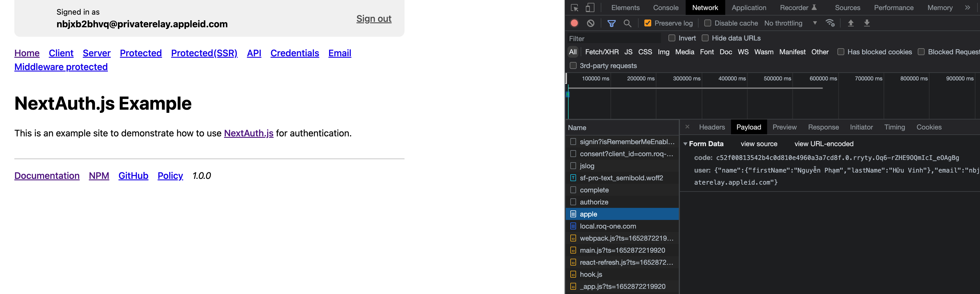Screen dimensions: 980x294
Task: Click the _app.js script file icon
Action: tap(573, 286)
